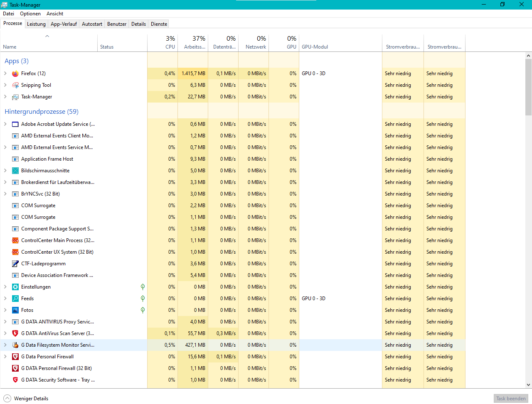Click the CTF-Ladeprogramm pen icon
532x404 pixels.
(15, 264)
